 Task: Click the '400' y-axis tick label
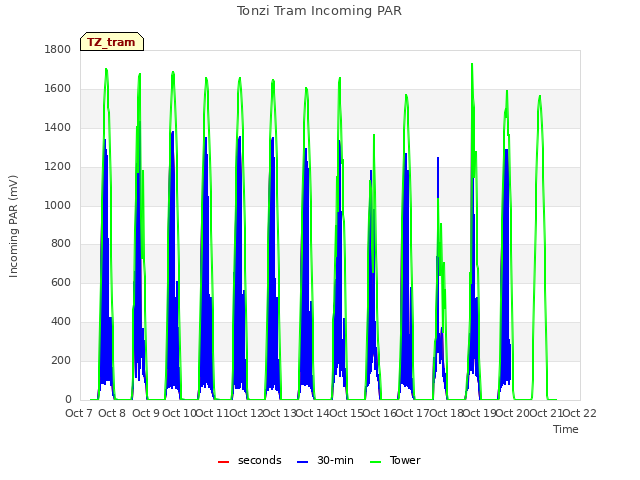[61, 321]
